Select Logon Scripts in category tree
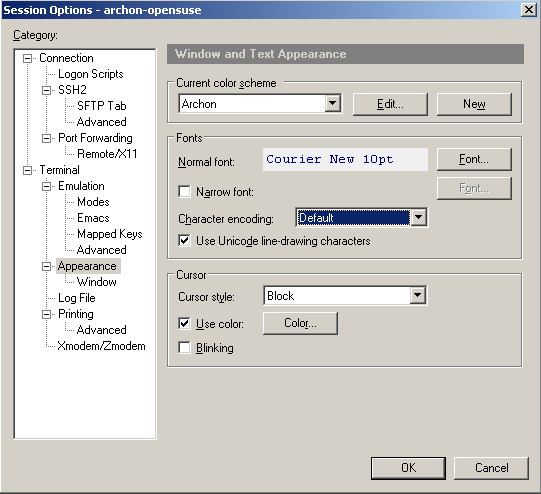Image resolution: width=541 pixels, height=494 pixels. [x=91, y=74]
